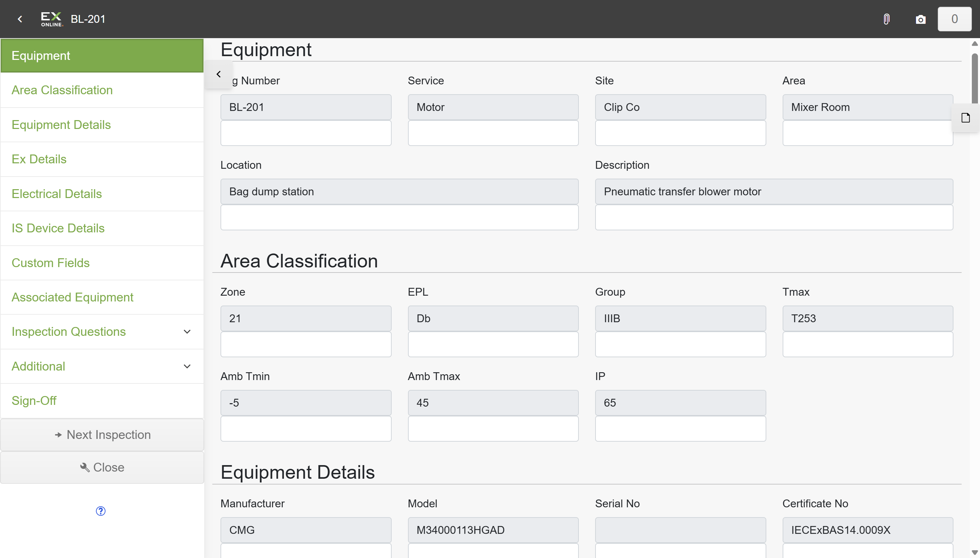
Task: Expand the Additional section chevron
Action: (187, 366)
